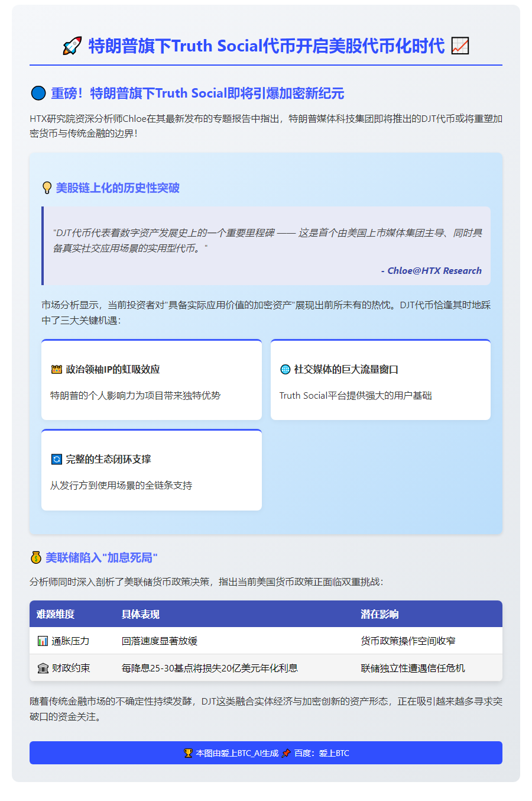Click the blue circle beside 重磅 heading
Screen dimensions: 532x801
pyautogui.click(x=38, y=93)
